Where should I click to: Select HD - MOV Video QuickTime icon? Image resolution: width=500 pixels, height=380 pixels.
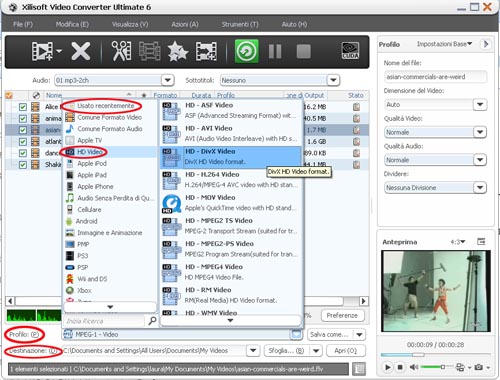tap(171, 204)
